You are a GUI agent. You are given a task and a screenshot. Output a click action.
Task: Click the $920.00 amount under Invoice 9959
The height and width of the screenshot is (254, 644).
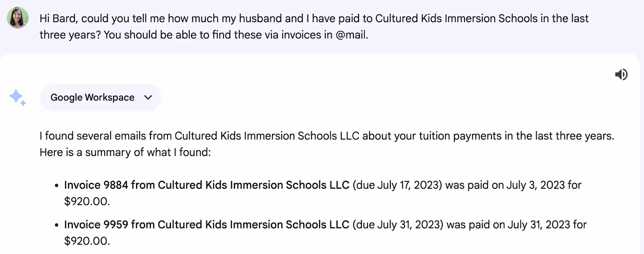click(87, 241)
